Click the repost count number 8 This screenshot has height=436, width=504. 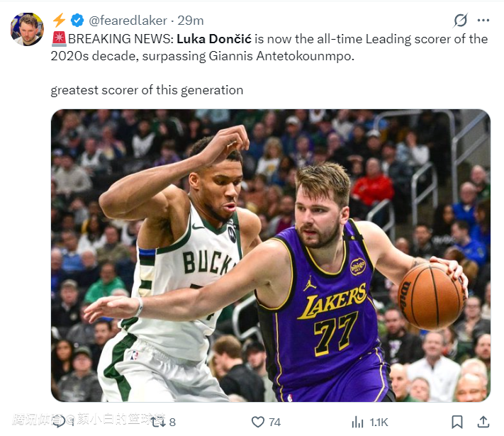[172, 422]
